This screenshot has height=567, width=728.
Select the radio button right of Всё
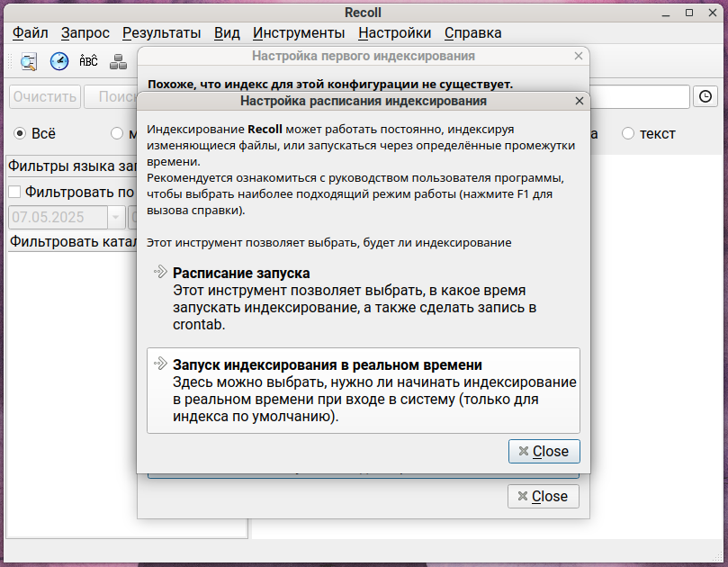coord(117,134)
